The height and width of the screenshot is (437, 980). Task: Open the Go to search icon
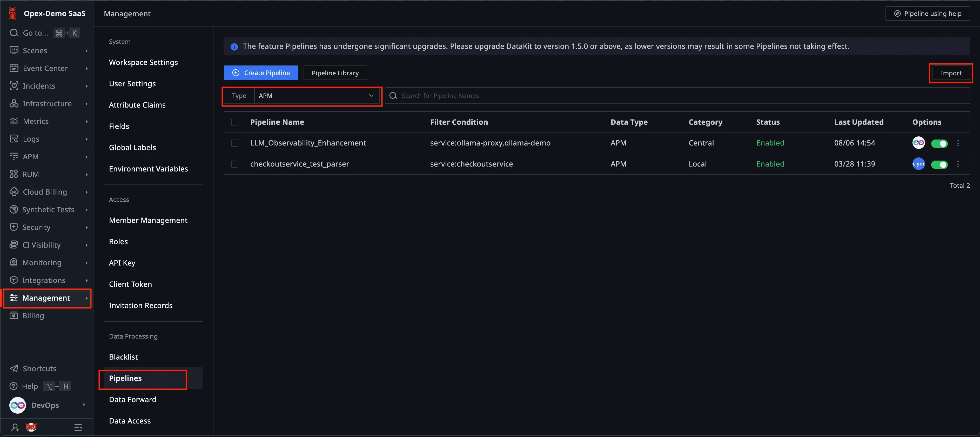click(x=14, y=33)
